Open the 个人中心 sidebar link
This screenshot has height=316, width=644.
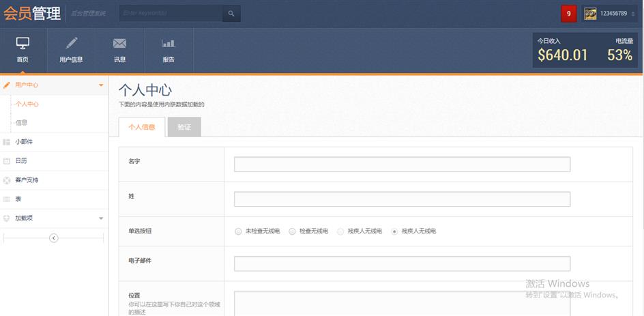(x=27, y=104)
